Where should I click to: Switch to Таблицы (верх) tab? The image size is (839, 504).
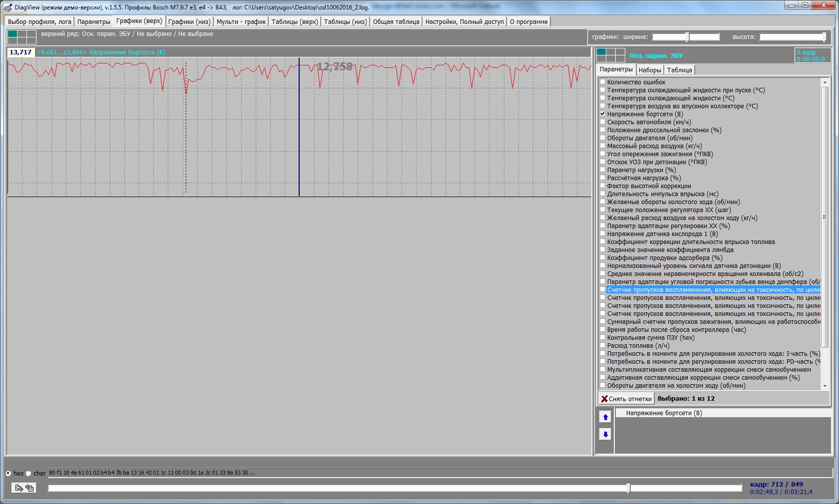[295, 21]
